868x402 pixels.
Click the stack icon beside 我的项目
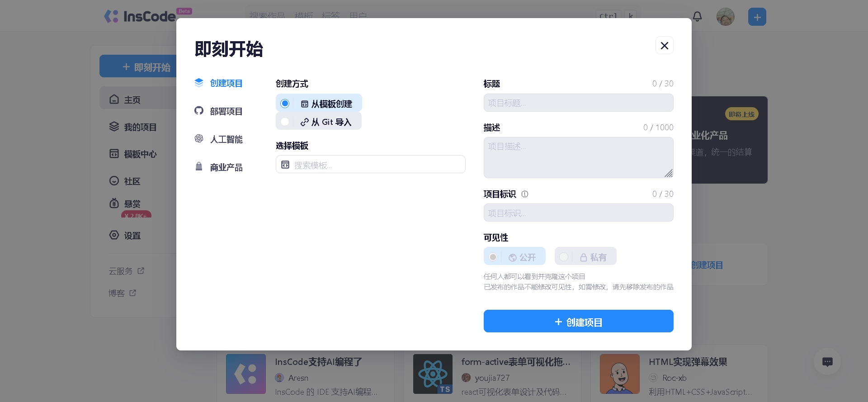coord(114,127)
